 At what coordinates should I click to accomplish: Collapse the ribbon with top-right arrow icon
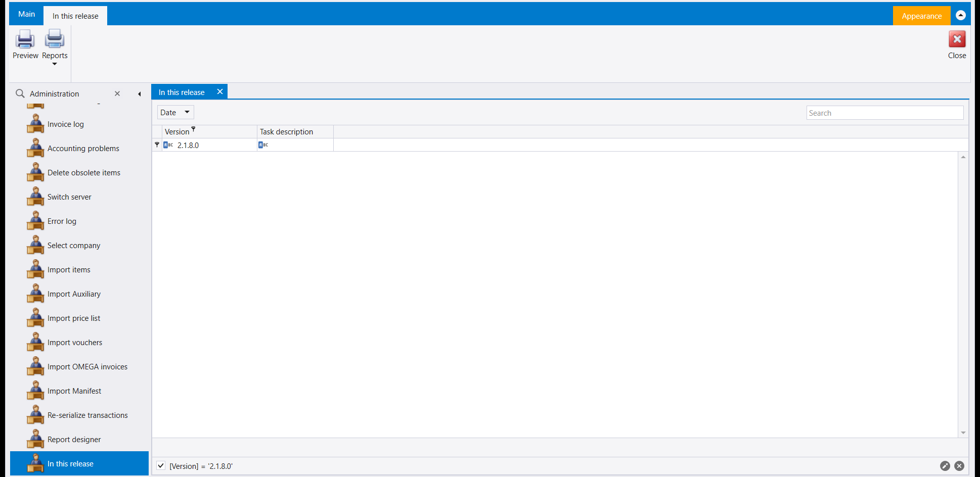(961, 15)
